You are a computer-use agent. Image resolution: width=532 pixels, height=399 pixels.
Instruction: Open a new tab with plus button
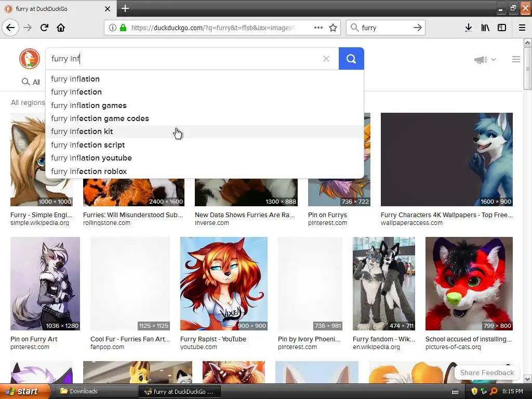(125, 8)
